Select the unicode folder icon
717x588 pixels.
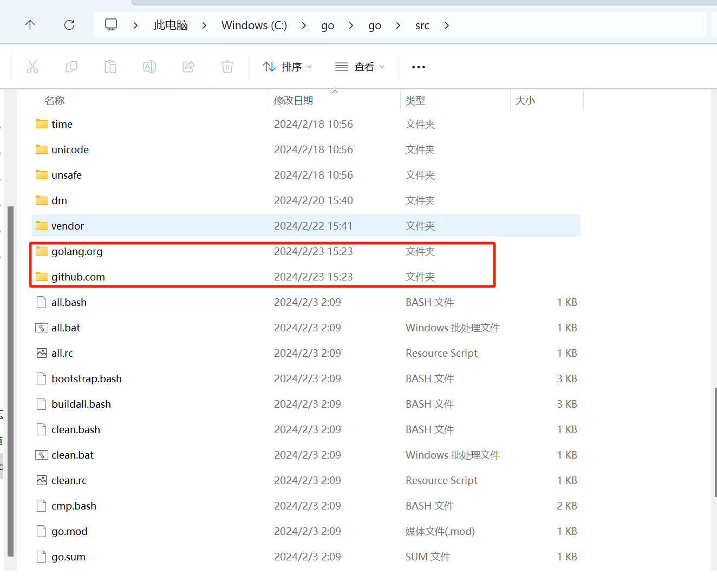pos(42,149)
